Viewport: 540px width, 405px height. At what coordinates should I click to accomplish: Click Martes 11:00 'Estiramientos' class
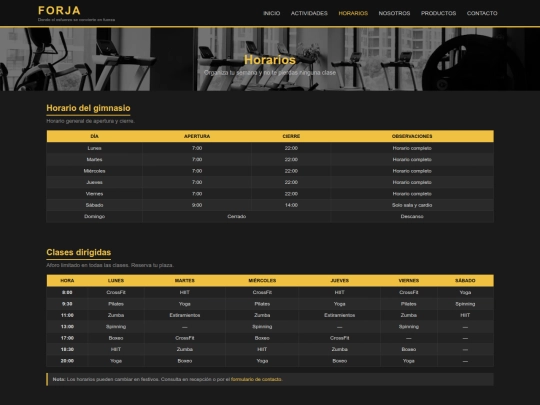click(185, 315)
